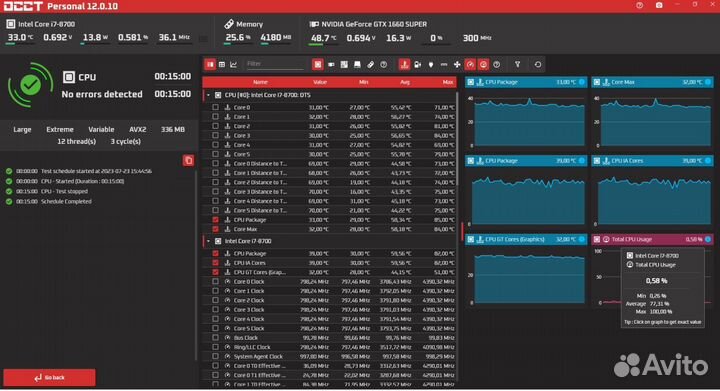Select the Core 4 Distance to T... row

[x=330, y=201]
